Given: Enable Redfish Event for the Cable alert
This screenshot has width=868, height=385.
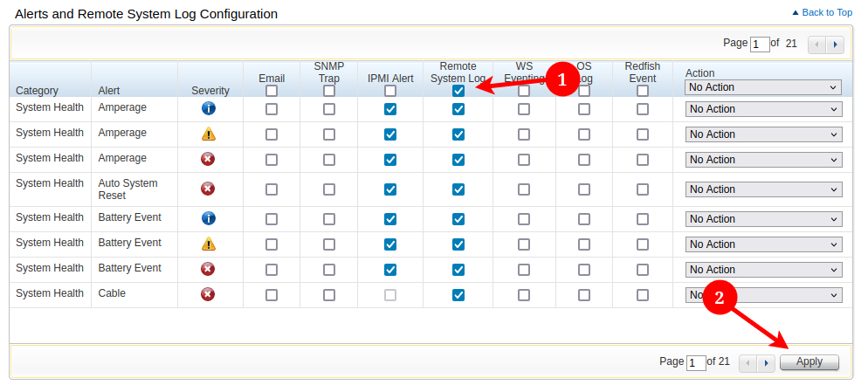Looking at the screenshot, I should [x=643, y=295].
